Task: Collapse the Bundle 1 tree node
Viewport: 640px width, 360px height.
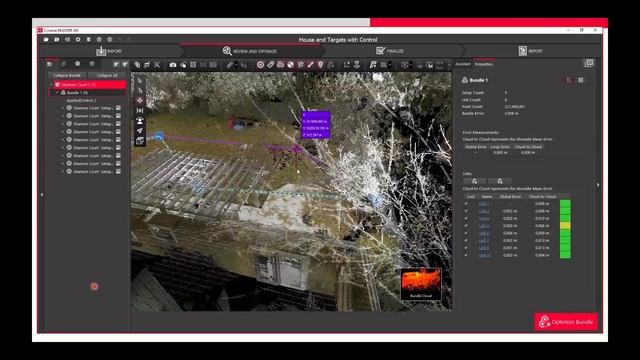Action: tap(57, 93)
